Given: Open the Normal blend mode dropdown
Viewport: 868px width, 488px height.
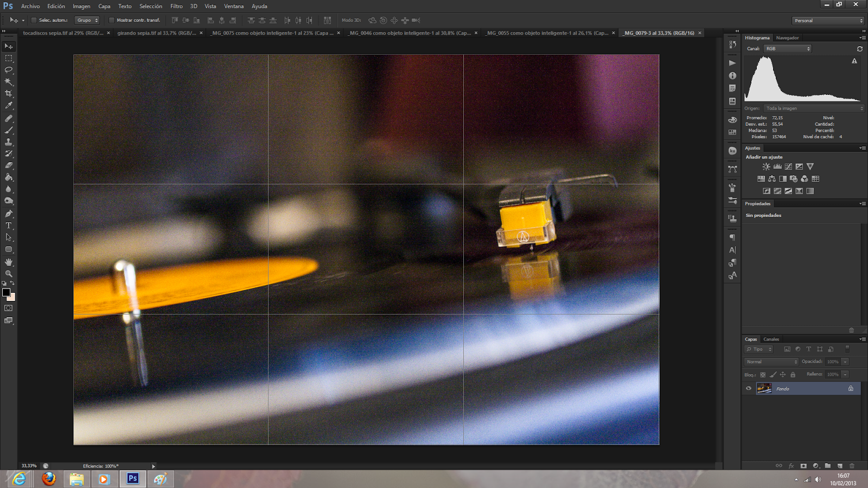Looking at the screenshot, I should [771, 362].
